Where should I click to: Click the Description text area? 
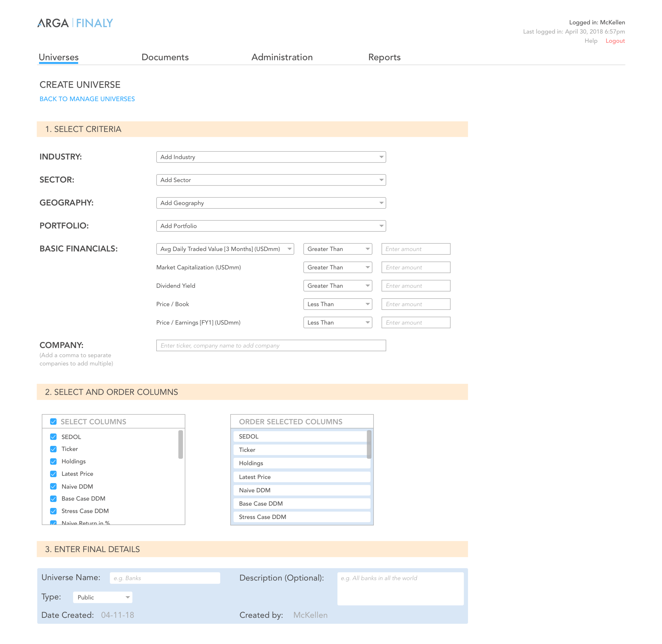pyautogui.click(x=401, y=589)
